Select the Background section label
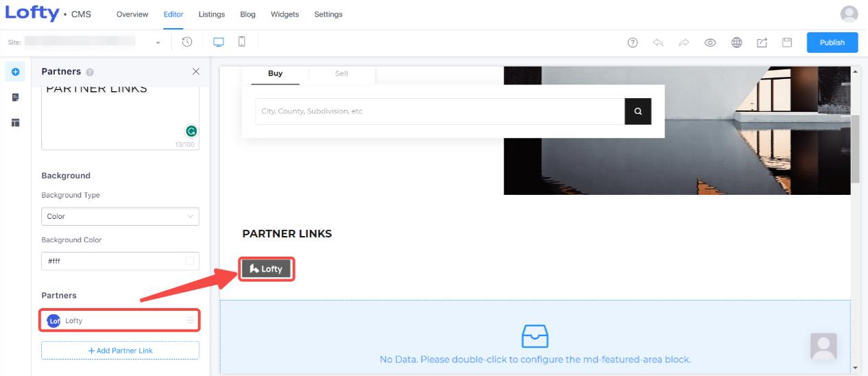The image size is (868, 376). tap(66, 176)
